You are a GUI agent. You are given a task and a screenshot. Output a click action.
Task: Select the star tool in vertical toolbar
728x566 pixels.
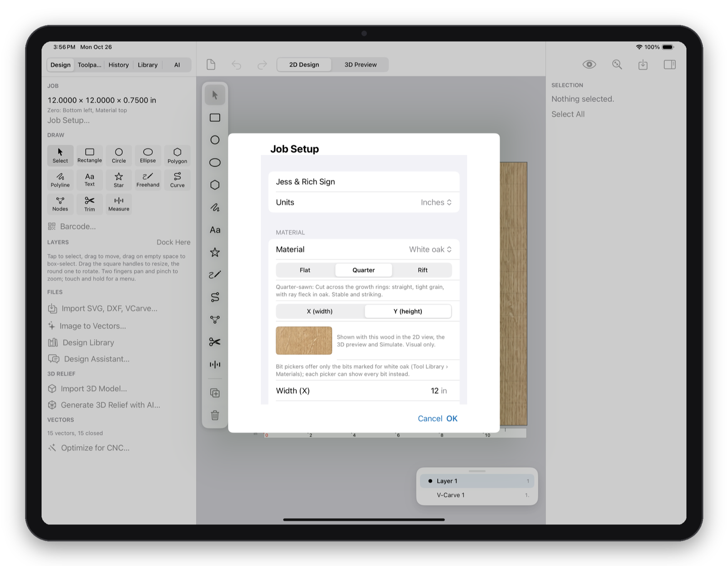point(215,252)
